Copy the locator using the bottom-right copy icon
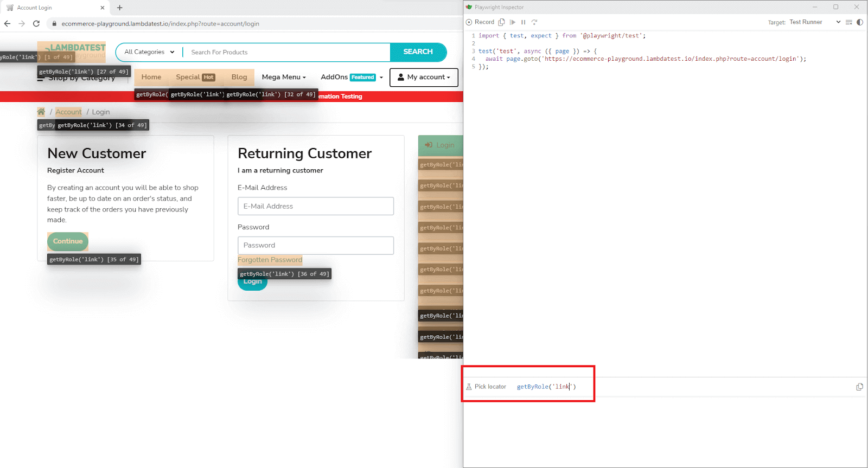 [859, 387]
